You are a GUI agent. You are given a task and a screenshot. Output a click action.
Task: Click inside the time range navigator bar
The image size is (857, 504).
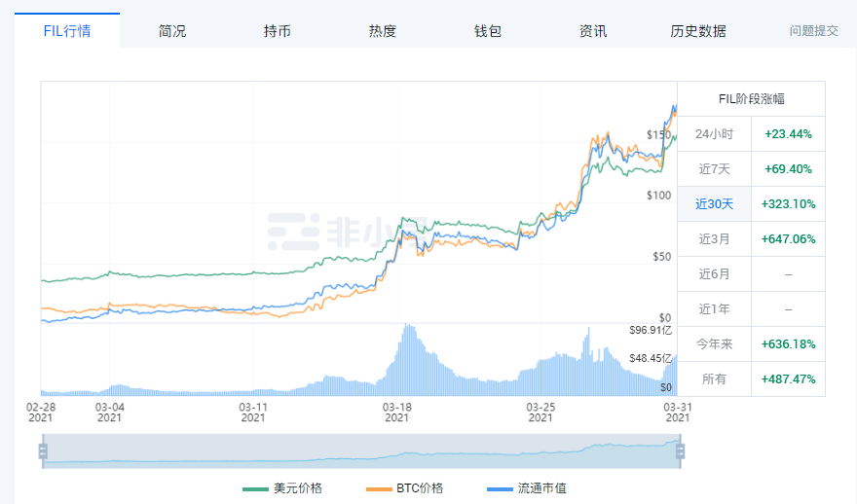[361, 451]
